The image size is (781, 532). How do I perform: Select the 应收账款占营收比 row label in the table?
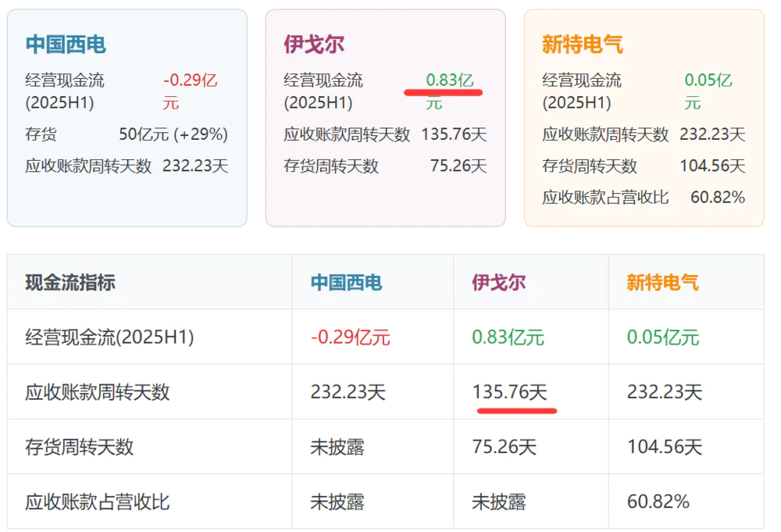click(x=97, y=502)
